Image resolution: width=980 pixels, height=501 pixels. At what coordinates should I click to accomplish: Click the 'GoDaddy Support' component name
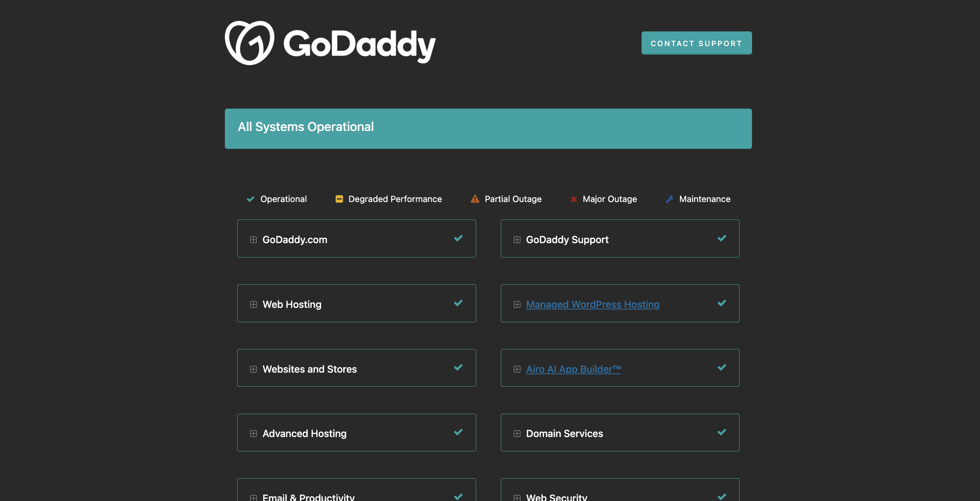(x=567, y=240)
